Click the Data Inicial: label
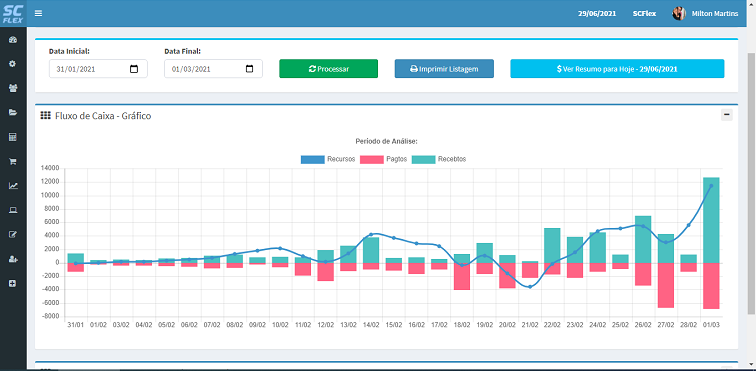756x371 pixels. point(69,51)
